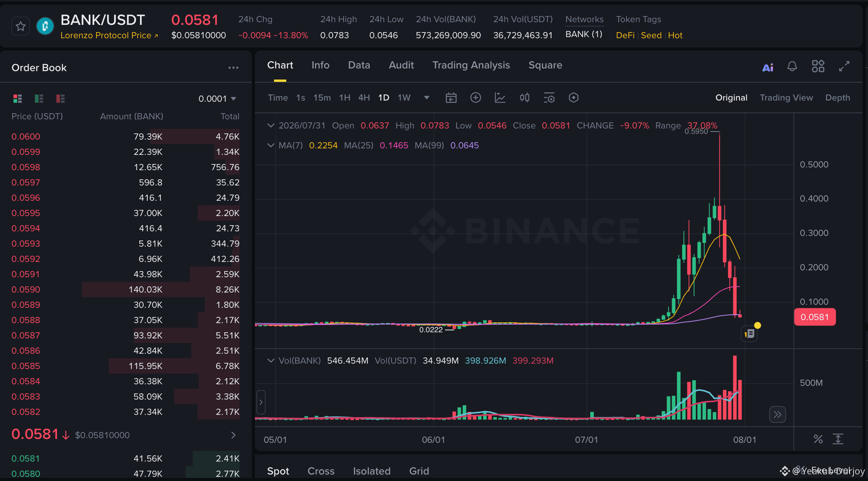Screen dimensions: 868x481
Task: Click the Seed token tag
Action: point(651,36)
